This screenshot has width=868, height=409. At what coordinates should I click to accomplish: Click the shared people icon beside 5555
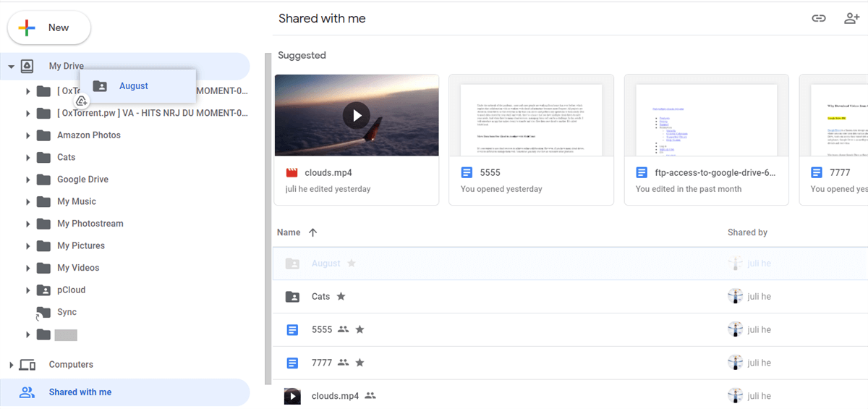click(344, 330)
